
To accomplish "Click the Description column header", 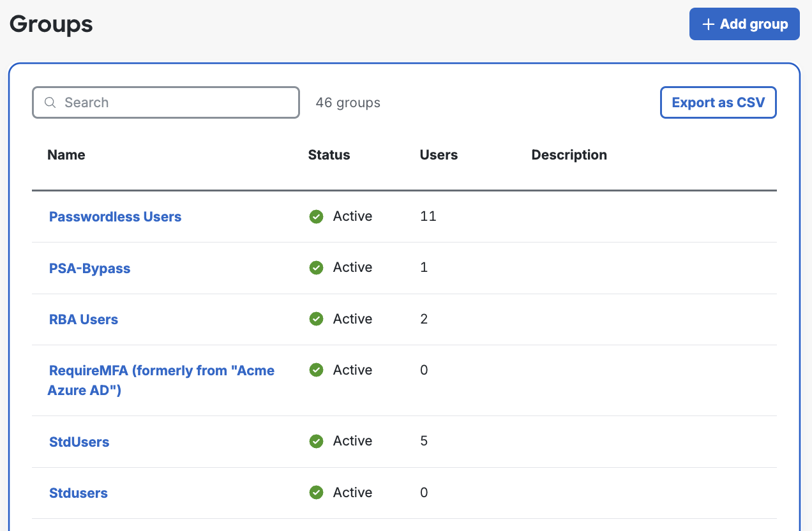I will click(x=569, y=155).
